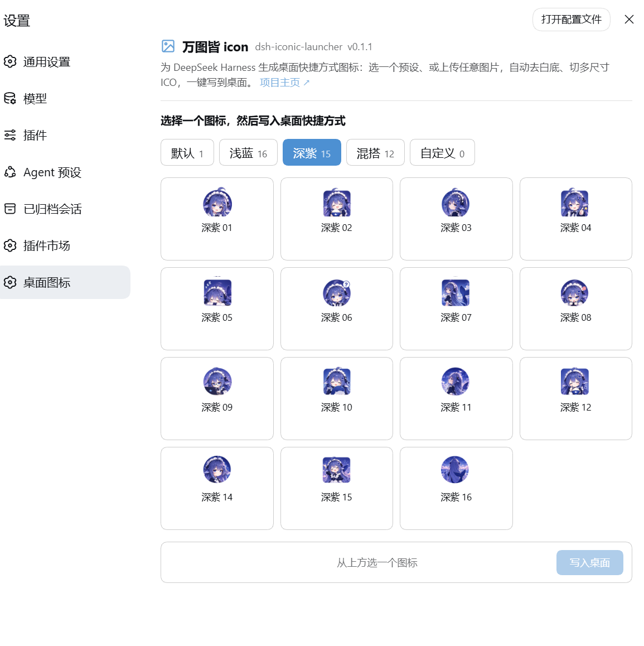Click the heading 选择一个图标，然后写入桌面快捷方式
This screenshot has width=644, height=646.
click(x=253, y=120)
